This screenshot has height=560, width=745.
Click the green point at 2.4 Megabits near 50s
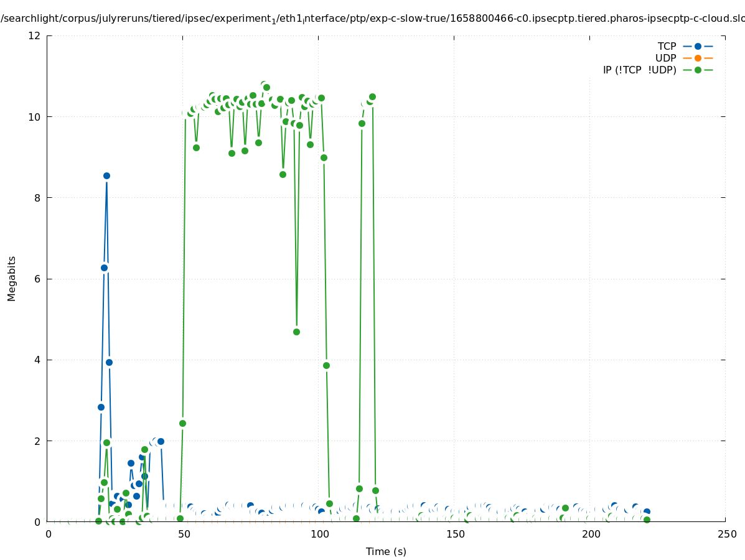point(182,423)
